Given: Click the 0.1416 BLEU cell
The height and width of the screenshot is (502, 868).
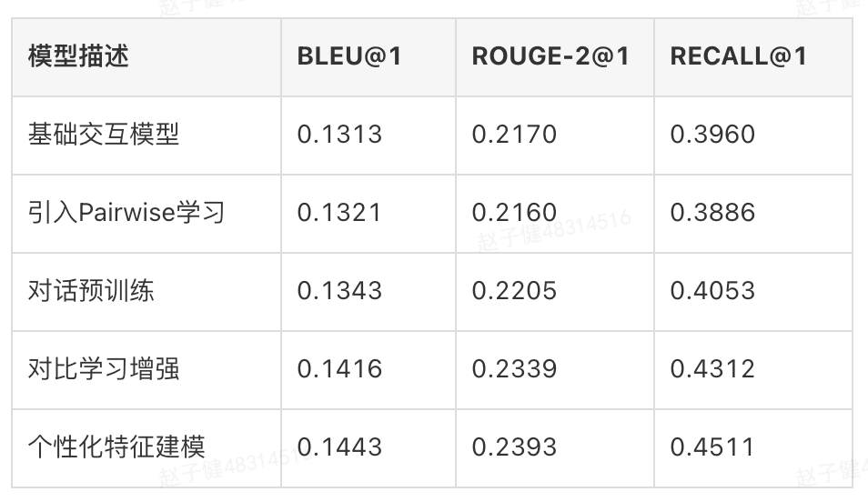Looking at the screenshot, I should click(339, 369).
